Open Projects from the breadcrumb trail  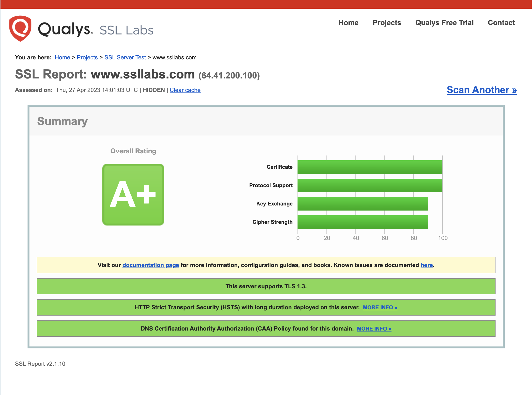tap(87, 57)
